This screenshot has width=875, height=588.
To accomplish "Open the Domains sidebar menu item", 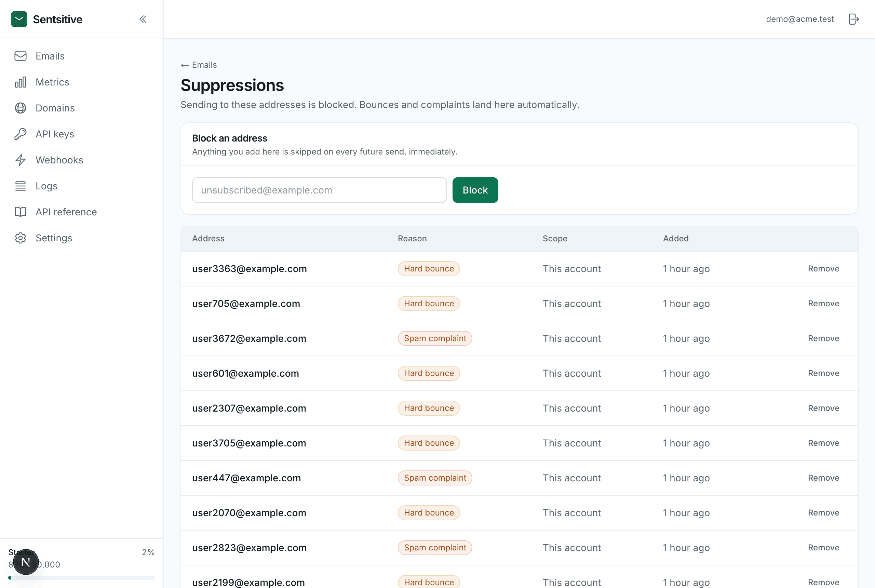I will click(82, 108).
